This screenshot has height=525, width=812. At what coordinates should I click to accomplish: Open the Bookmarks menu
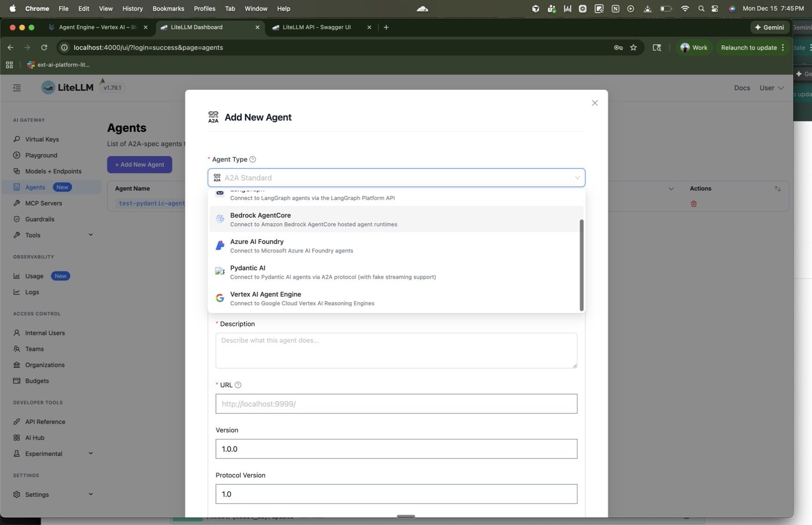(x=168, y=8)
